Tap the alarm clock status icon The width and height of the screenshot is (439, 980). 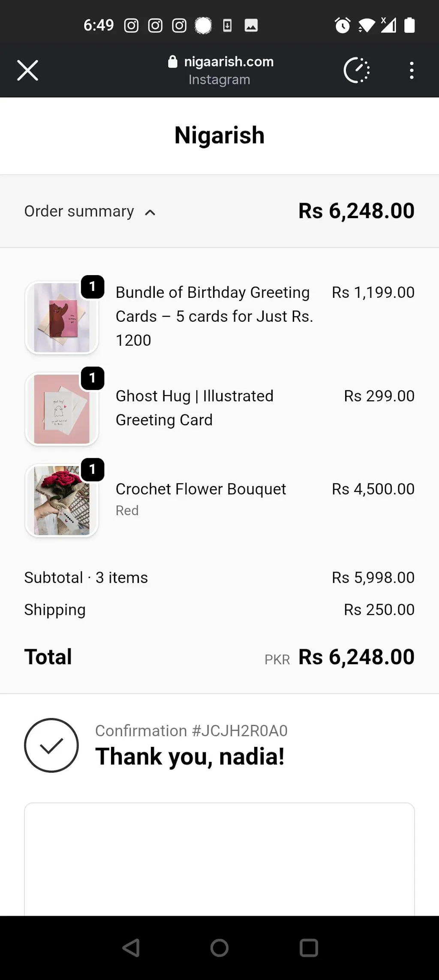click(x=343, y=25)
